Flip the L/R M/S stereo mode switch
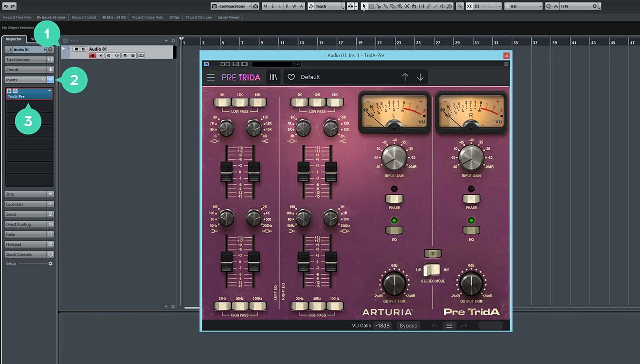 tap(433, 270)
